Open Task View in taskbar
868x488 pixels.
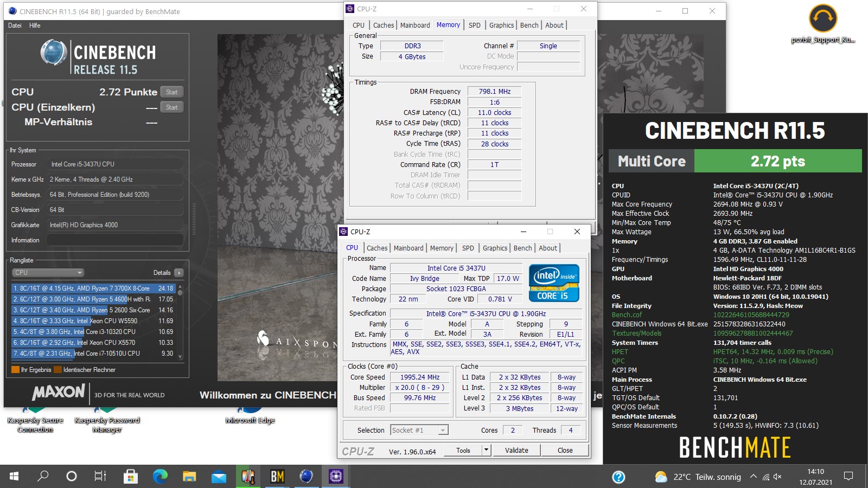point(100,477)
